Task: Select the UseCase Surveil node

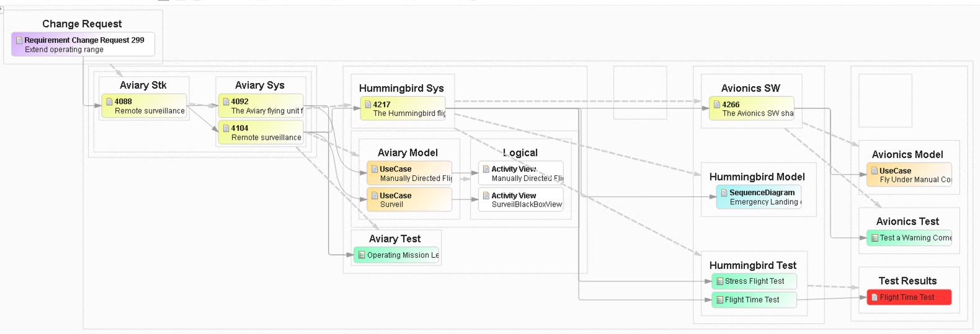Action: click(409, 200)
